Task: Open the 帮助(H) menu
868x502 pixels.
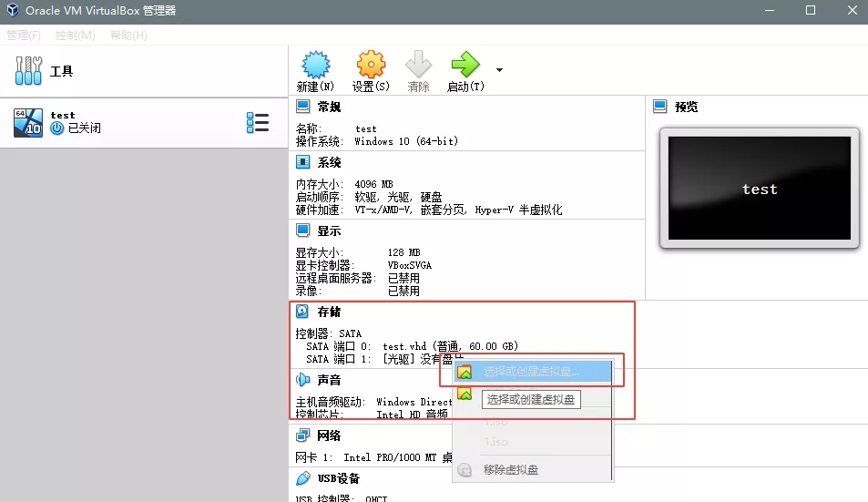Action: [x=128, y=36]
